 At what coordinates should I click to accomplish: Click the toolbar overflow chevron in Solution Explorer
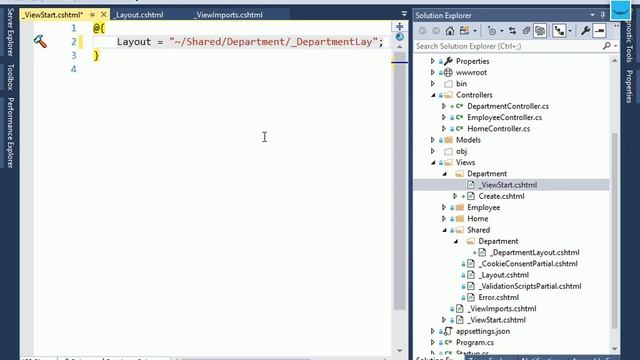(x=616, y=27)
